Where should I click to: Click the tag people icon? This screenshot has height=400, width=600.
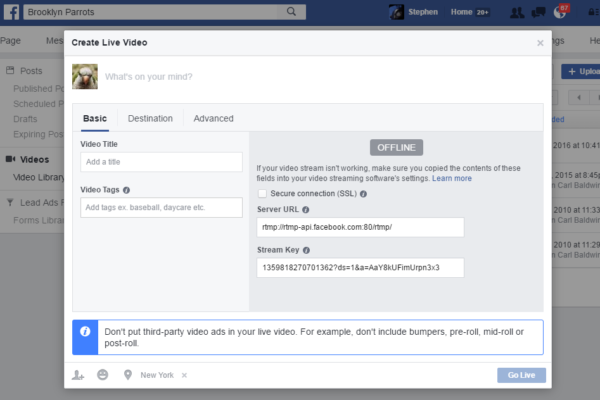[78, 375]
